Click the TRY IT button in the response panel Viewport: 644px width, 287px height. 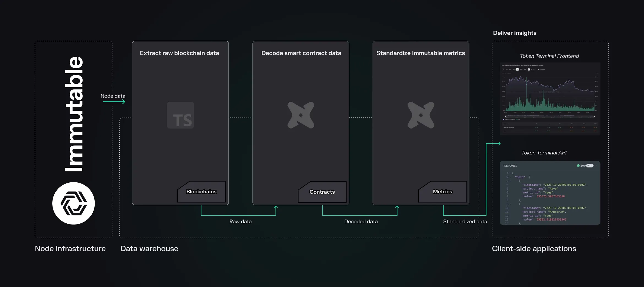[x=590, y=166]
